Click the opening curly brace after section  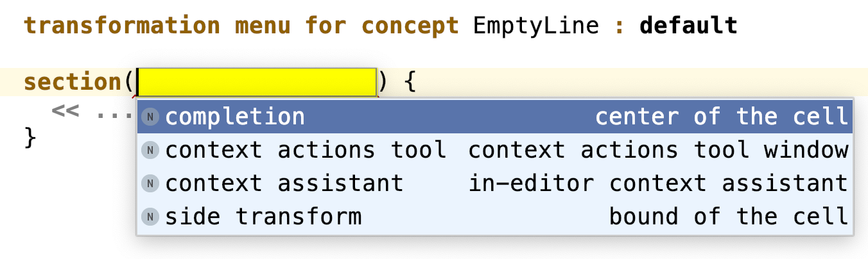[x=412, y=82]
